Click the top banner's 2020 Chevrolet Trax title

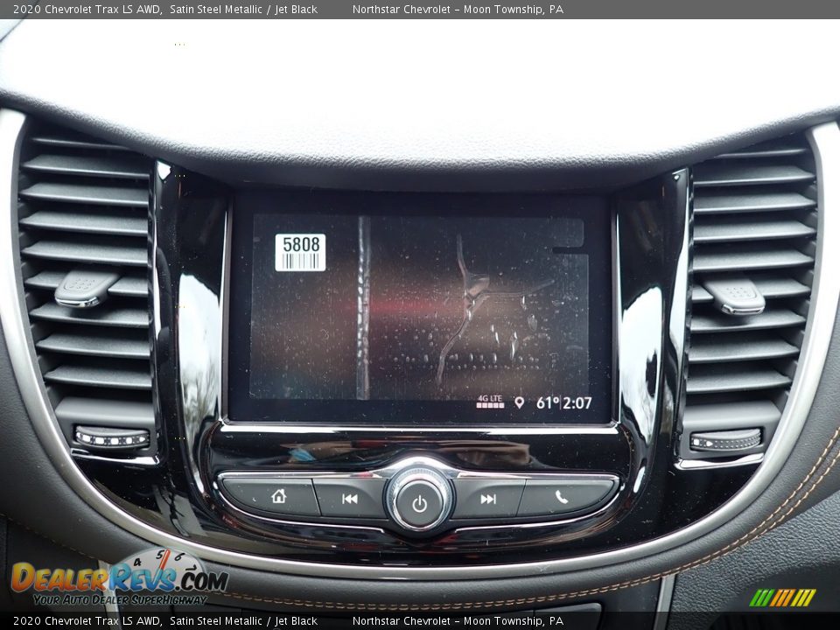coord(87,10)
